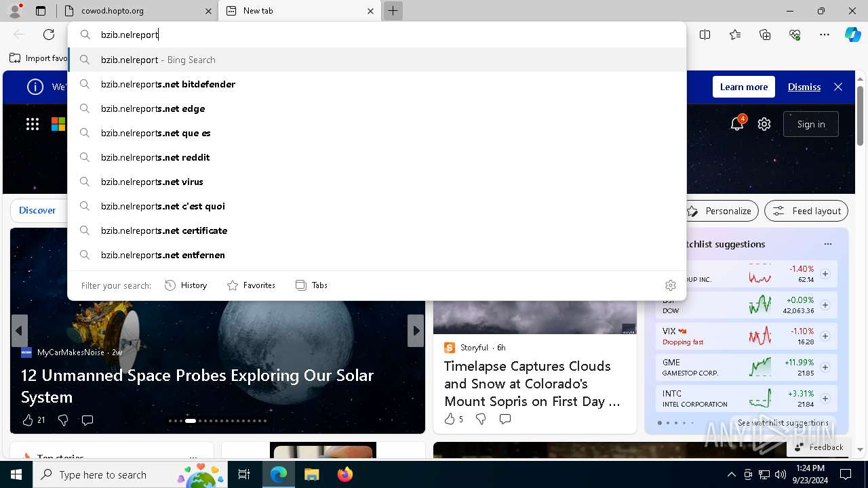Choose suggestion 'bzib.nelreports.net que es'
The width and height of the screenshot is (868, 488).
[x=377, y=133]
